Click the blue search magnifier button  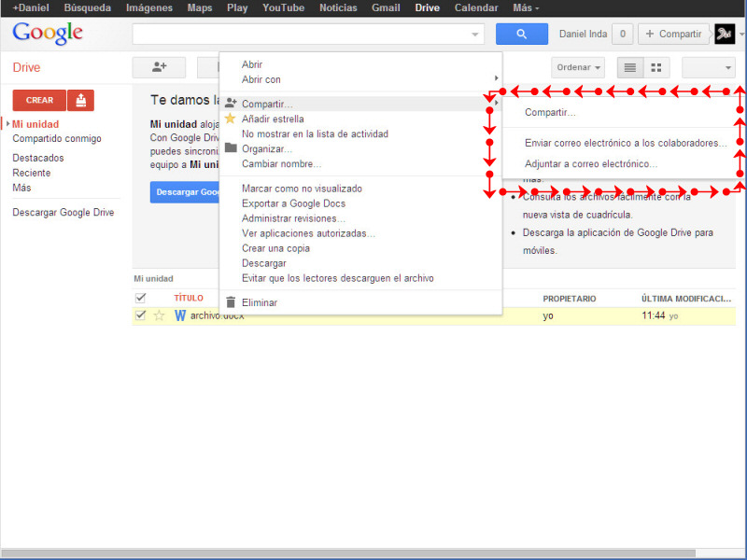coord(522,34)
